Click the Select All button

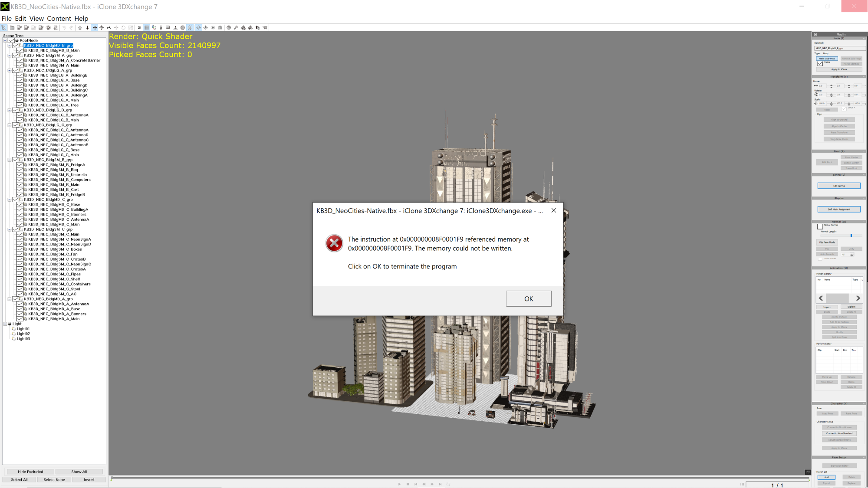(x=19, y=480)
